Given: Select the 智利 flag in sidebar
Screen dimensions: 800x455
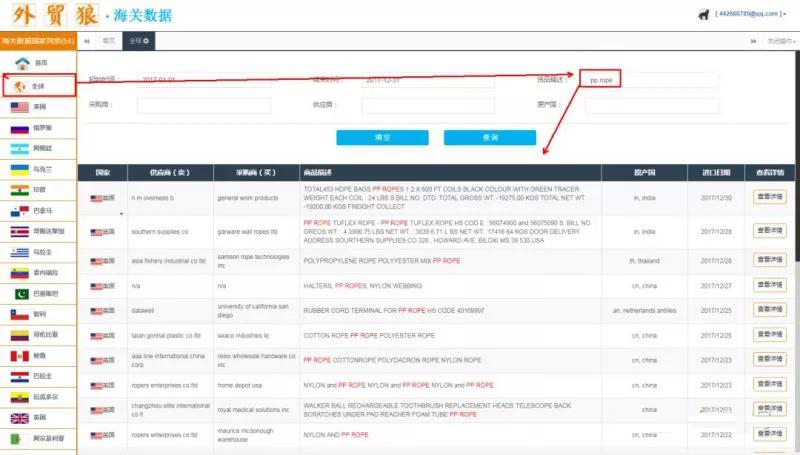Looking at the screenshot, I should (19, 314).
